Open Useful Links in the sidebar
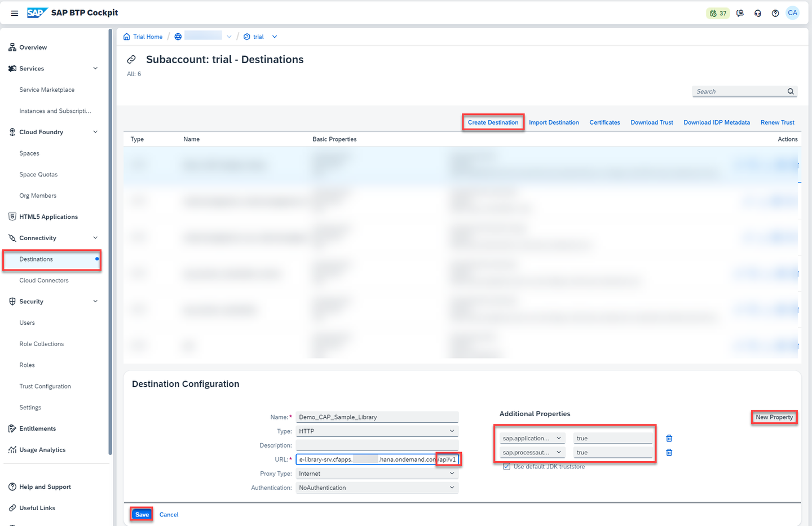Viewport: 812px width, 526px height. tap(37, 508)
